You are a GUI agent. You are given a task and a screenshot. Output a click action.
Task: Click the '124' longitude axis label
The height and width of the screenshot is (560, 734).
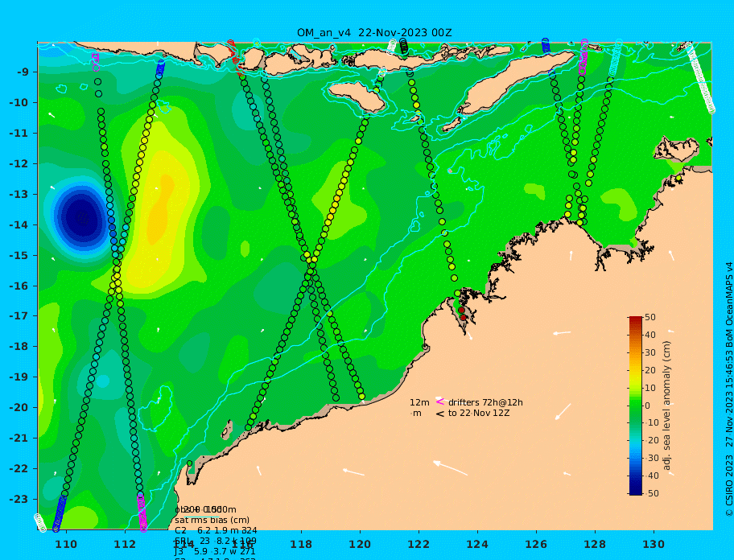point(477,544)
